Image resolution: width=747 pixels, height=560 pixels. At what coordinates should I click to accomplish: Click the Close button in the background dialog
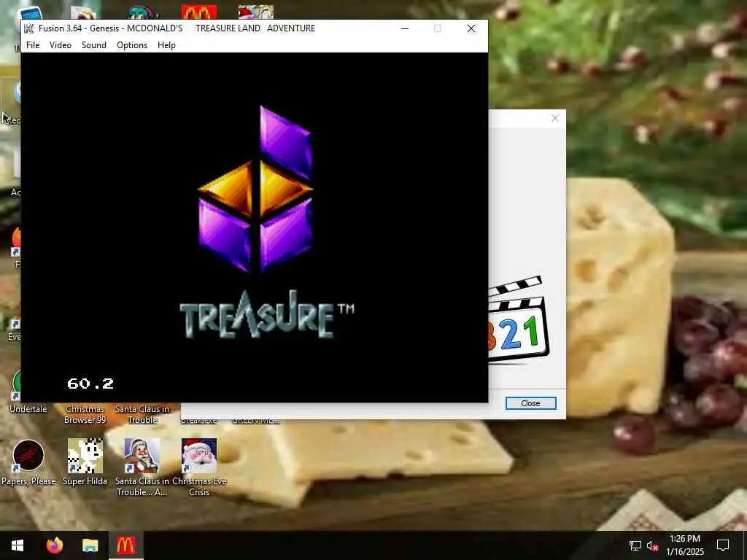pyautogui.click(x=530, y=403)
